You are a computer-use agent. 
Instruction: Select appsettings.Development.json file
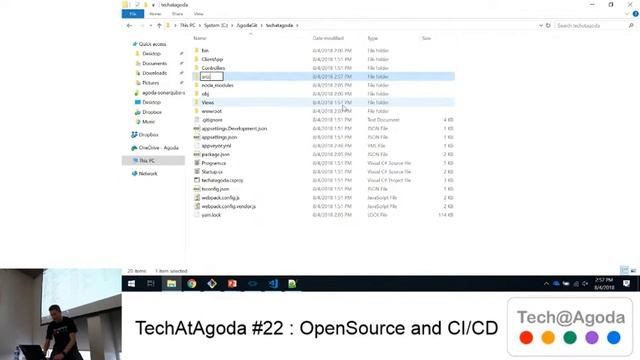point(234,129)
